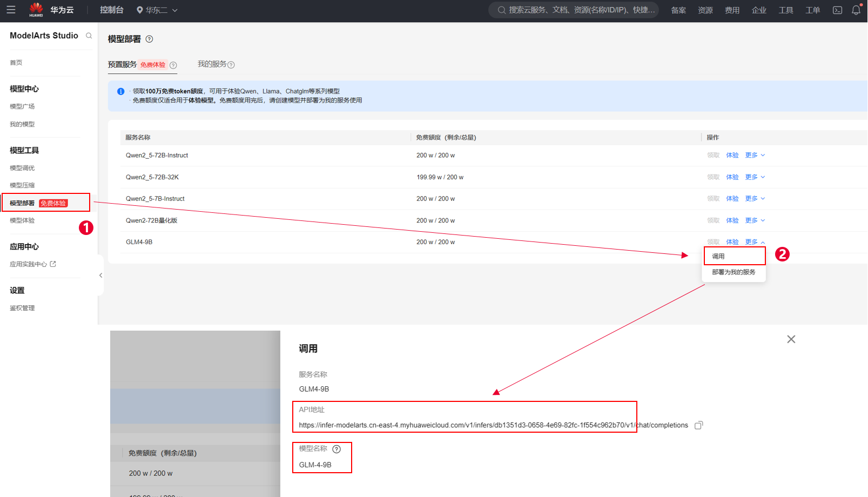Click 领取 for Qwen2_5-72B-Instruct
The width and height of the screenshot is (868, 497).
tap(714, 155)
